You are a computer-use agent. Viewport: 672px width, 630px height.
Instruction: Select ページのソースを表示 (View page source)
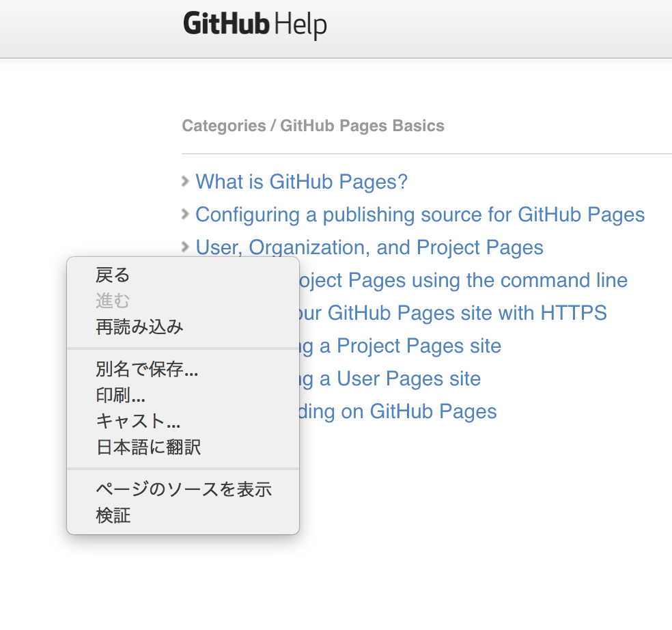click(183, 489)
